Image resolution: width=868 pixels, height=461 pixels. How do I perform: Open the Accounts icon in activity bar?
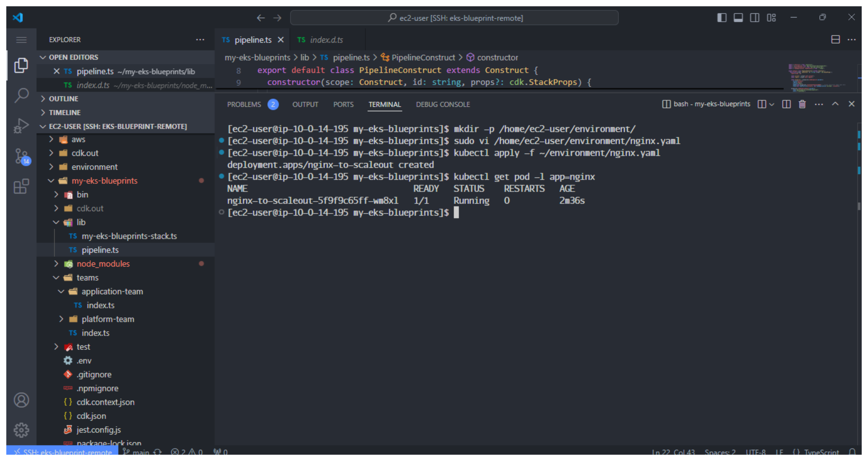pyautogui.click(x=21, y=400)
